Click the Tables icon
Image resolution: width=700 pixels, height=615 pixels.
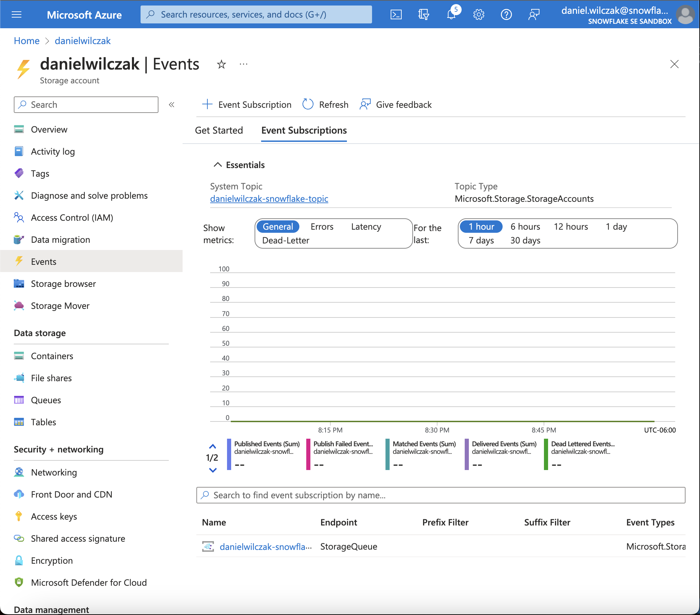(x=19, y=422)
